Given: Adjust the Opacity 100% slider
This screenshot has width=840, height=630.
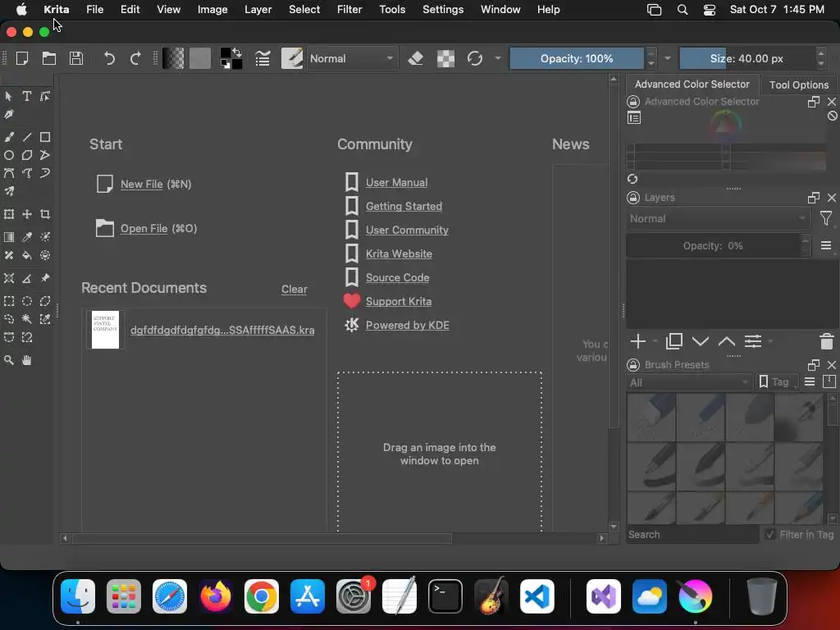Looking at the screenshot, I should coord(577,58).
